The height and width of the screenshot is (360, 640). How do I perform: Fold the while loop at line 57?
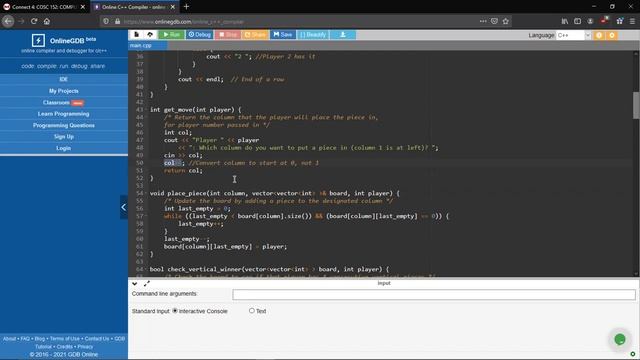pyautogui.click(x=146, y=216)
